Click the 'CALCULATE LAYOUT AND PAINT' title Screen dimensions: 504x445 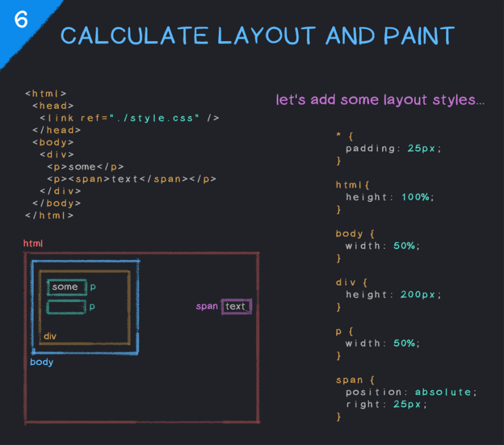coord(257,35)
